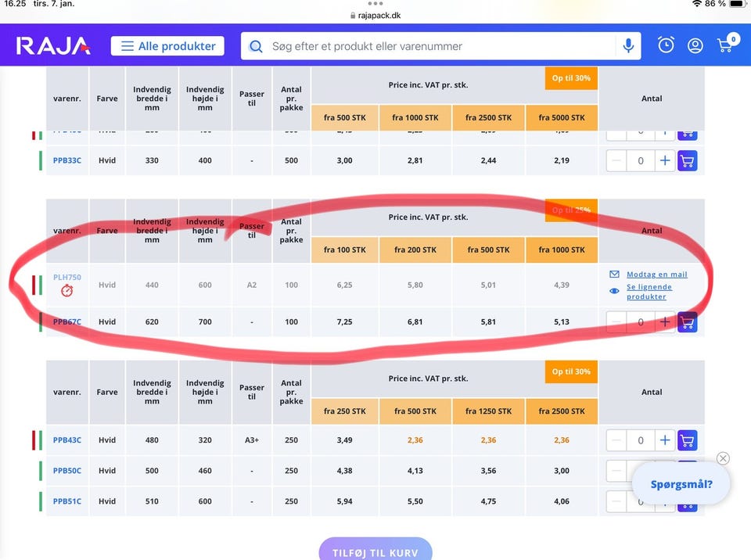
Task: Increase quantity for PPB33C
Action: [664, 161]
